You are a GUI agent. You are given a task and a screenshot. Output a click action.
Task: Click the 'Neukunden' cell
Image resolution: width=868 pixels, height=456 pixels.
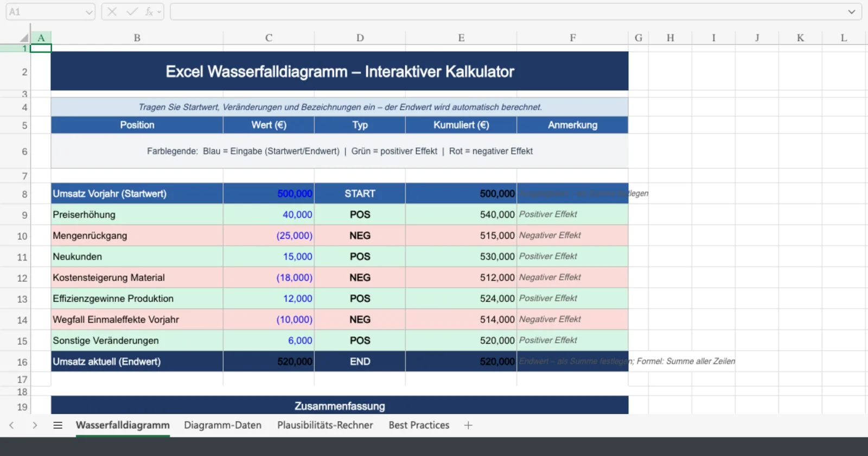[137, 257]
